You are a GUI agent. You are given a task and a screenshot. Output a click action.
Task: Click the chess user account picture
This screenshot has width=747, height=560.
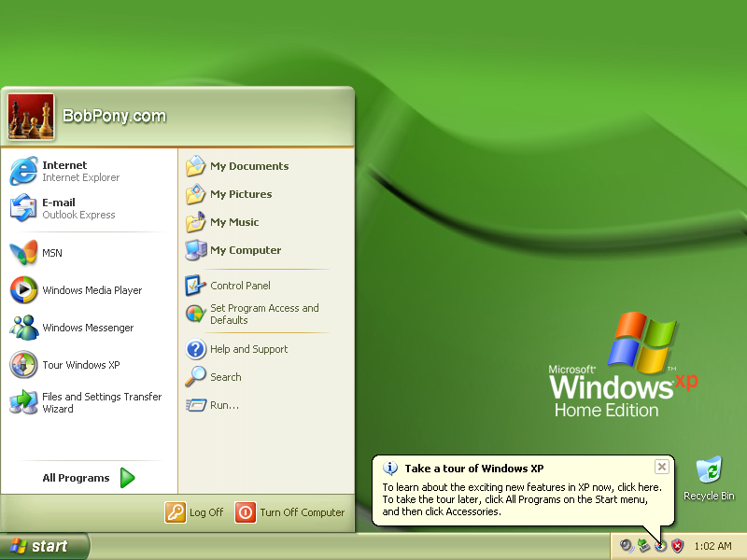[x=31, y=117]
